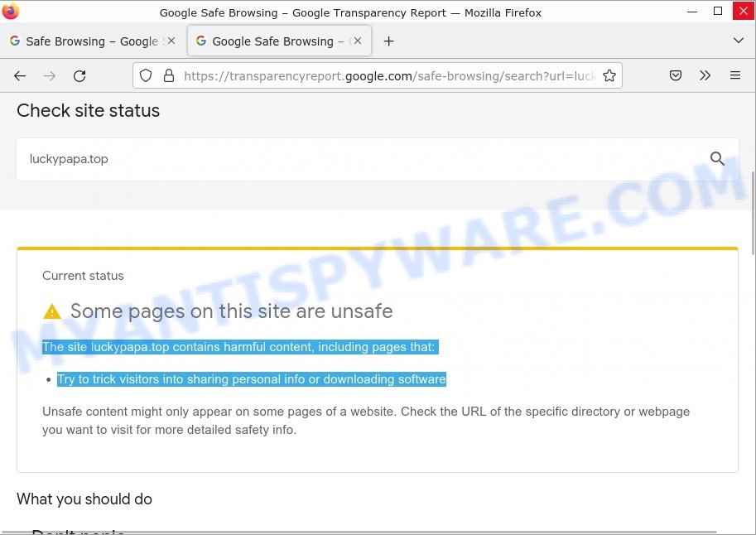The height and width of the screenshot is (535, 756).
Task: List all tabs dropdown arrow
Action: [x=738, y=41]
